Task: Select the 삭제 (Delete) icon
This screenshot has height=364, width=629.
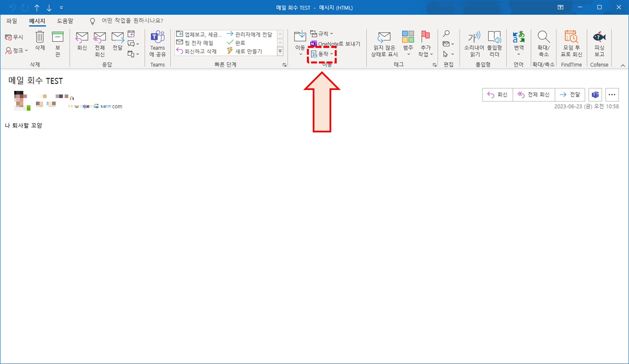Action: (x=39, y=42)
